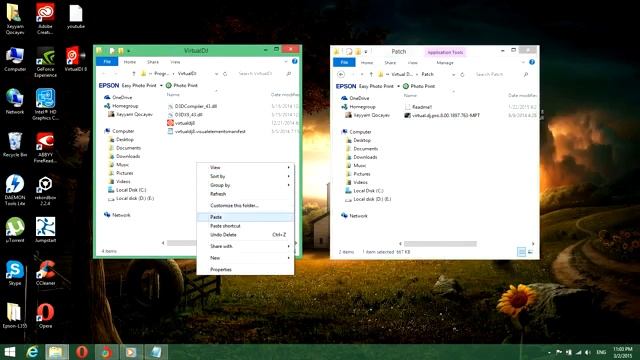Switch to large icons view in the Patch window
This screenshot has width=640, height=360.
pos(530,252)
